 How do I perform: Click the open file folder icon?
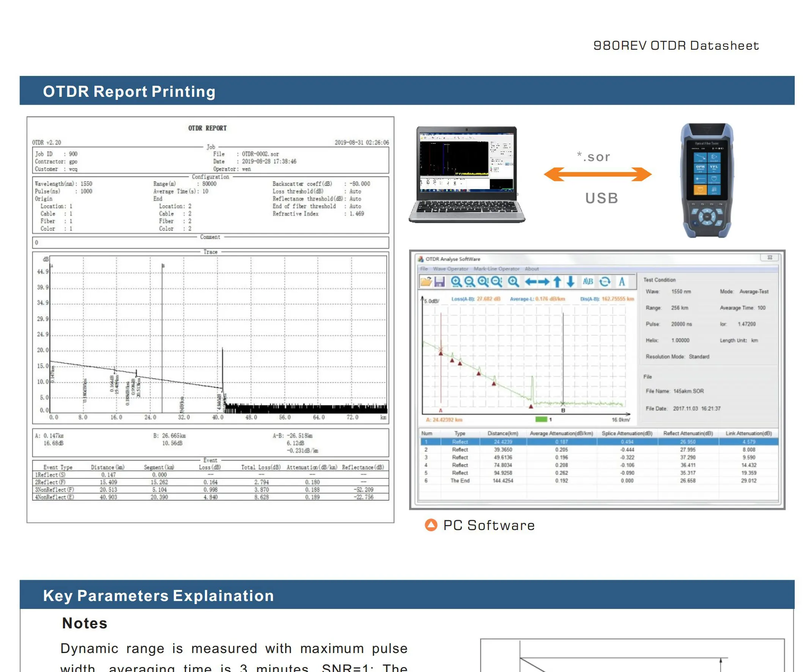pos(425,282)
